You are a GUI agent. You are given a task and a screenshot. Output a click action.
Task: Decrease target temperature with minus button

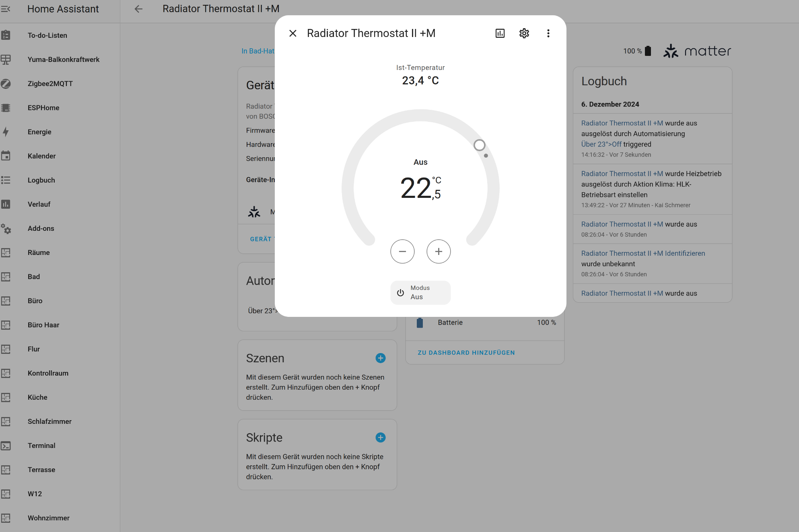click(402, 251)
